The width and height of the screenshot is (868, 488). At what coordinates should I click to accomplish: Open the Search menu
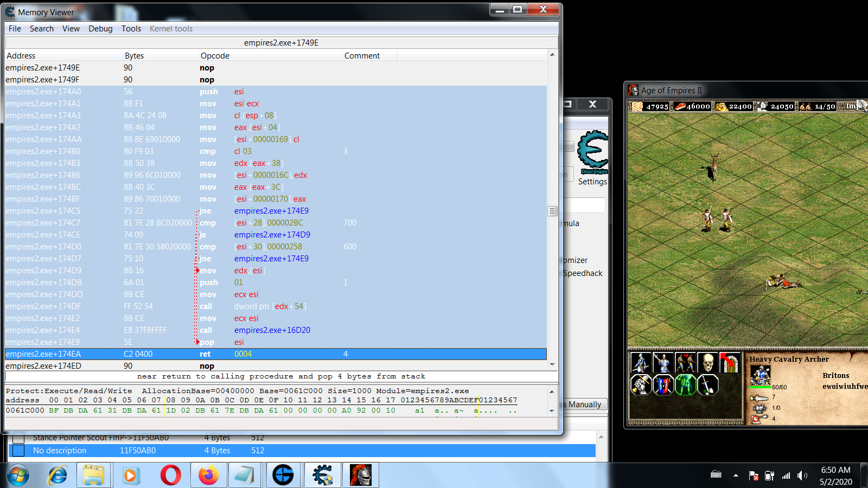(41, 29)
